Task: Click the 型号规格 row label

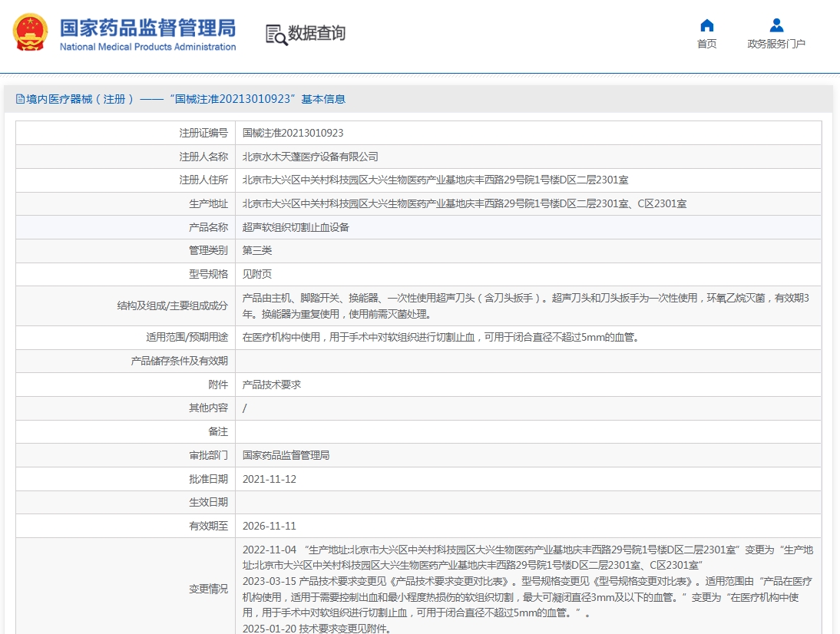Action: pos(208,274)
